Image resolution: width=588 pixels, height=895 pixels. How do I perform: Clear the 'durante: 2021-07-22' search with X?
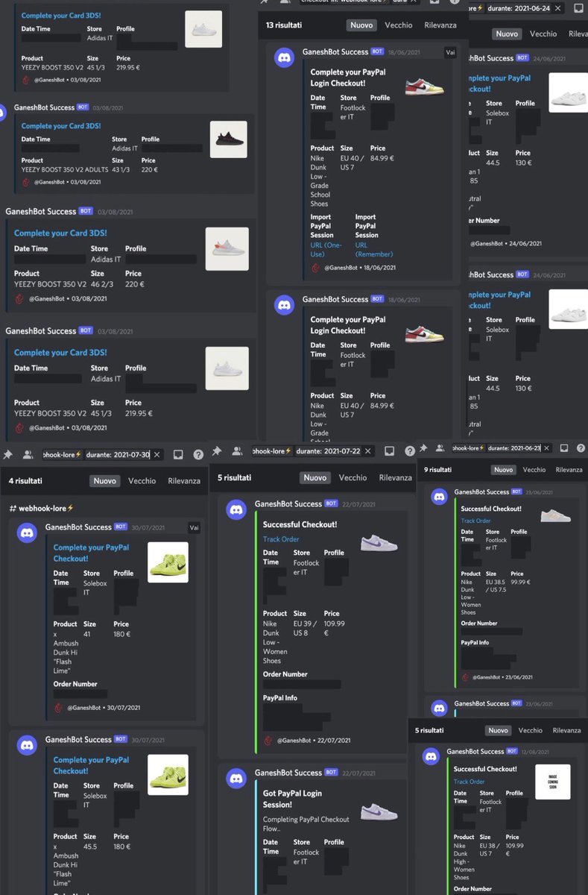369,451
